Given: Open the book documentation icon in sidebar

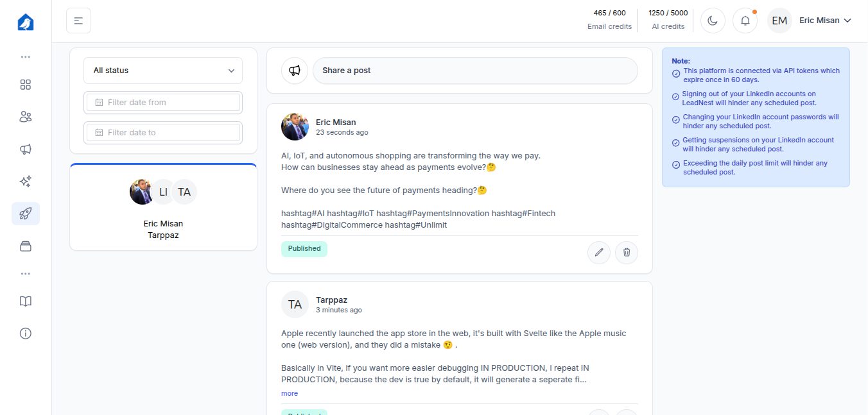Looking at the screenshot, I should [x=26, y=301].
